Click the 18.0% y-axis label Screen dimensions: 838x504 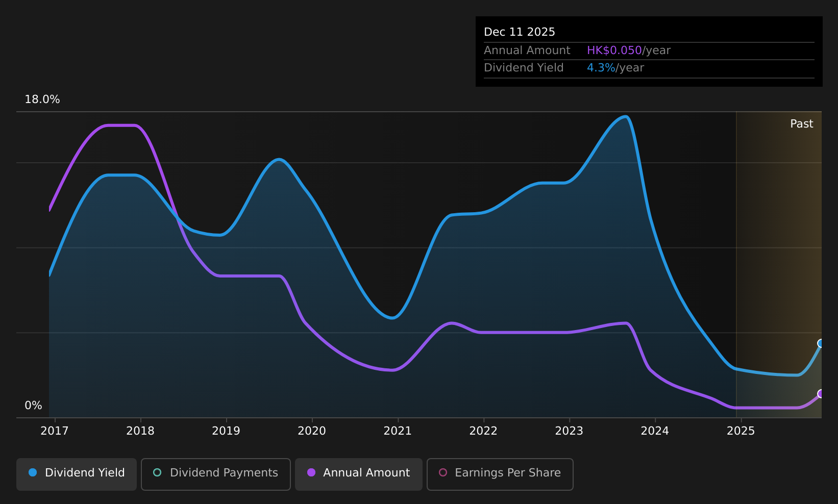point(42,99)
